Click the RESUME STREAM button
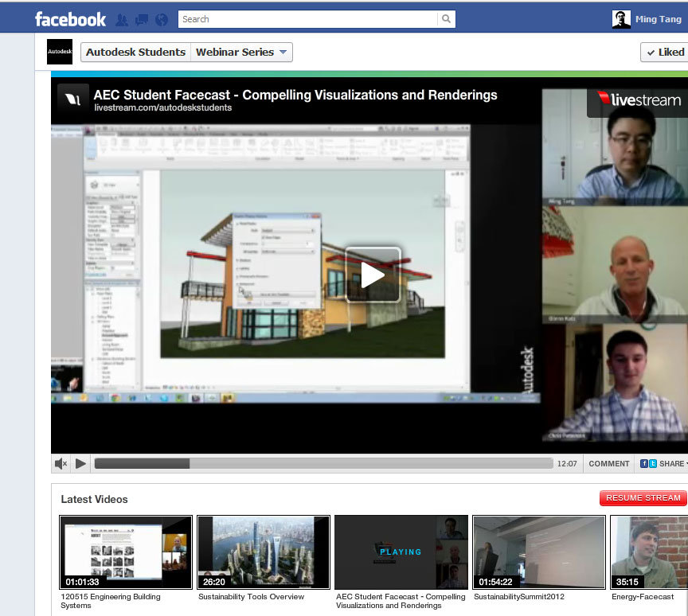Viewport: 688px width, 616px height. point(643,498)
